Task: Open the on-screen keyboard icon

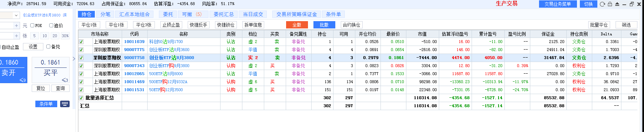Action: click(x=65, y=104)
